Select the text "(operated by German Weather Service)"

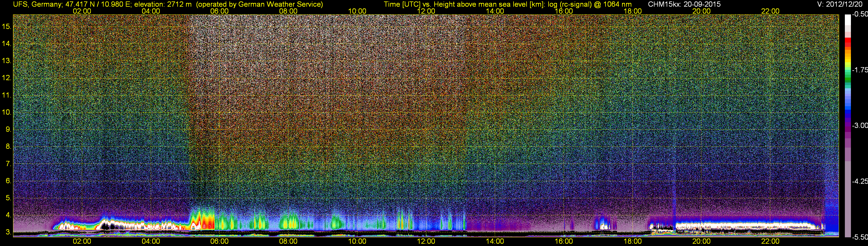tap(259, 4)
